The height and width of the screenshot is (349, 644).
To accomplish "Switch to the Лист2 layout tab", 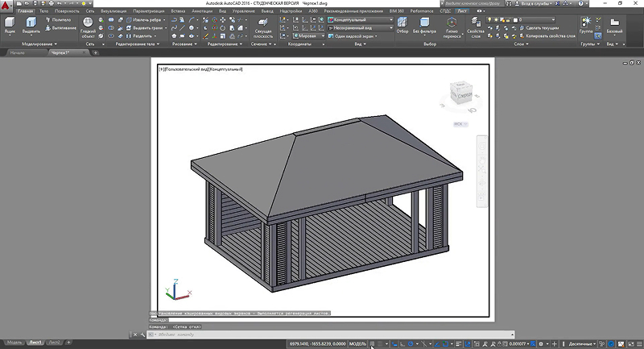I will pos(54,342).
